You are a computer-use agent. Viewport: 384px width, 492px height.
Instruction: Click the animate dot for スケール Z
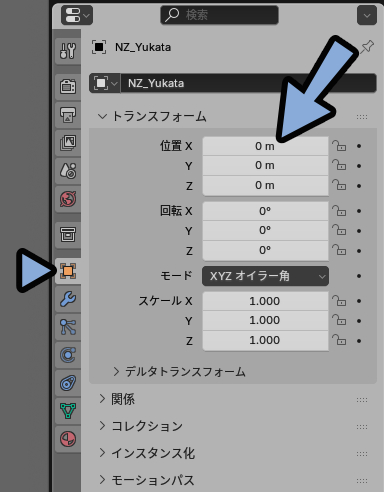[x=359, y=341]
